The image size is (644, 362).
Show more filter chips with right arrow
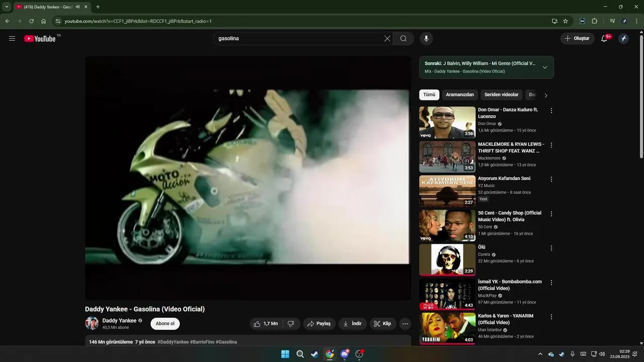coord(546,95)
